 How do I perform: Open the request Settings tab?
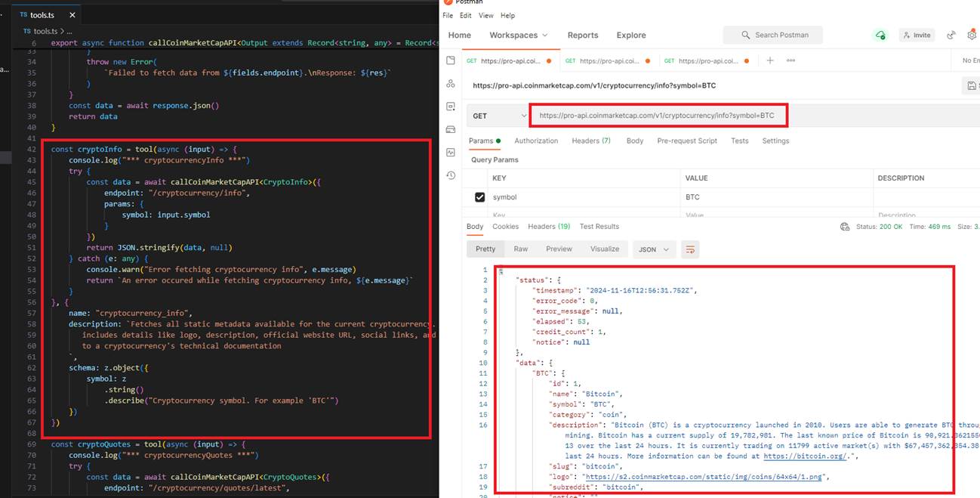click(x=775, y=141)
